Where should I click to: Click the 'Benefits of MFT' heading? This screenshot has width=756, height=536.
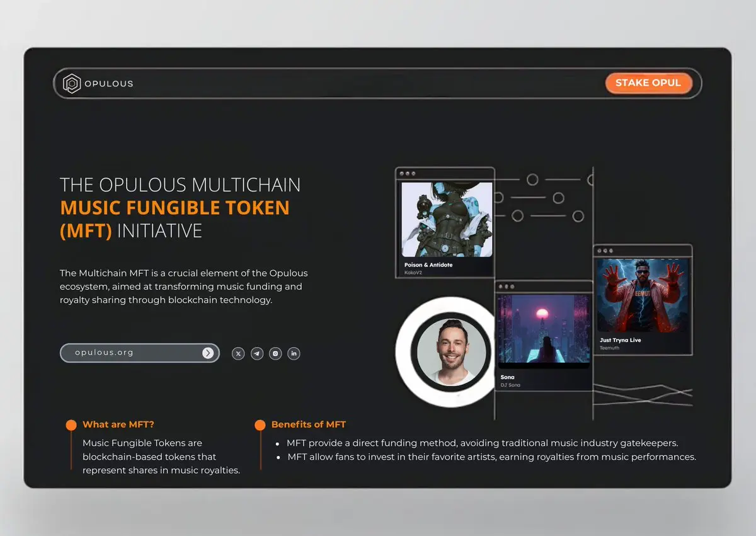tap(309, 425)
